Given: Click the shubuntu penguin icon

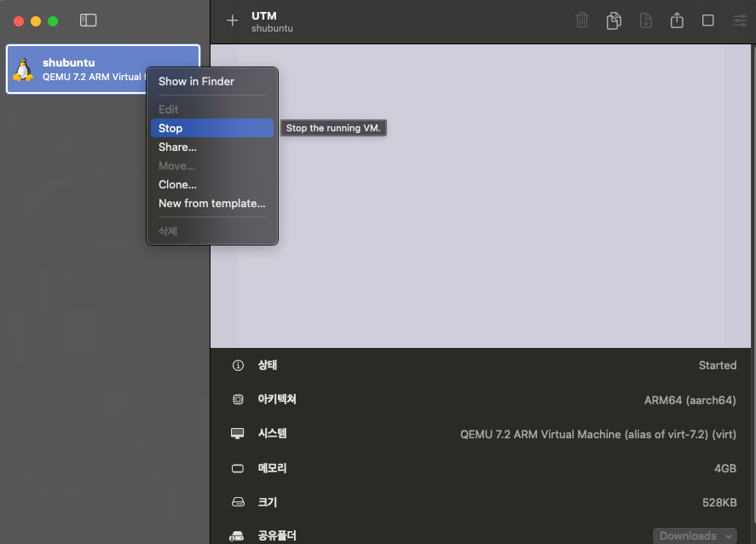Looking at the screenshot, I should [x=23, y=69].
